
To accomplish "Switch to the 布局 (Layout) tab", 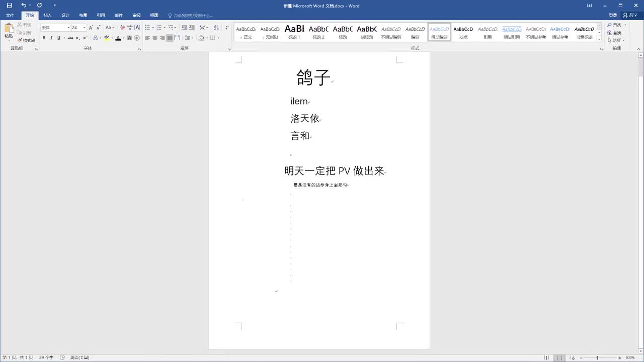I will (83, 16).
